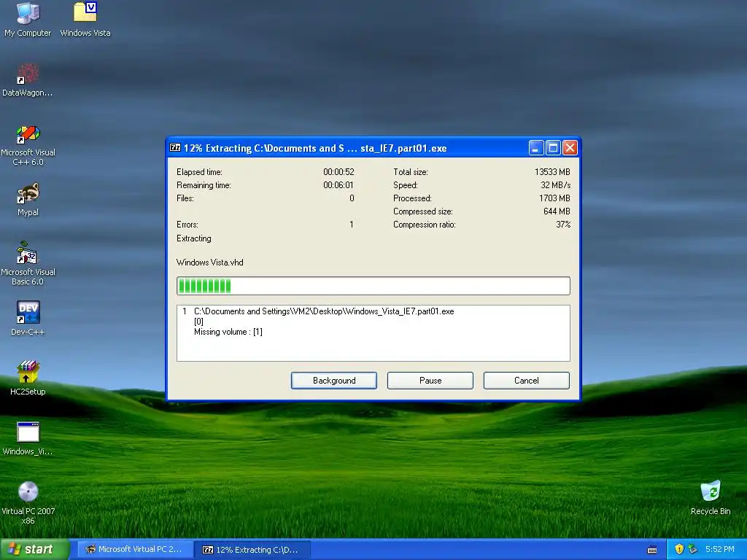Viewport: 747px width, 560px height.
Task: Cancel the extraction
Action: [527, 381]
